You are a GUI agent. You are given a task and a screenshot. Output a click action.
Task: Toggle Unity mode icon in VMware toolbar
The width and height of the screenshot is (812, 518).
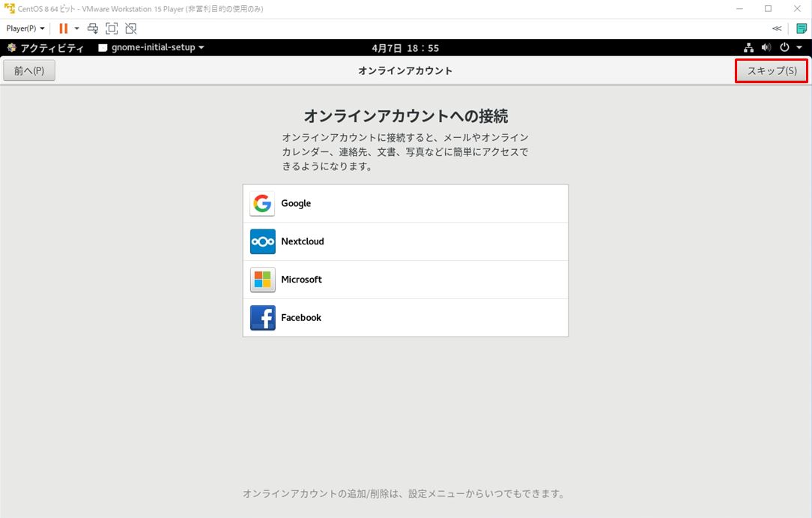click(131, 28)
